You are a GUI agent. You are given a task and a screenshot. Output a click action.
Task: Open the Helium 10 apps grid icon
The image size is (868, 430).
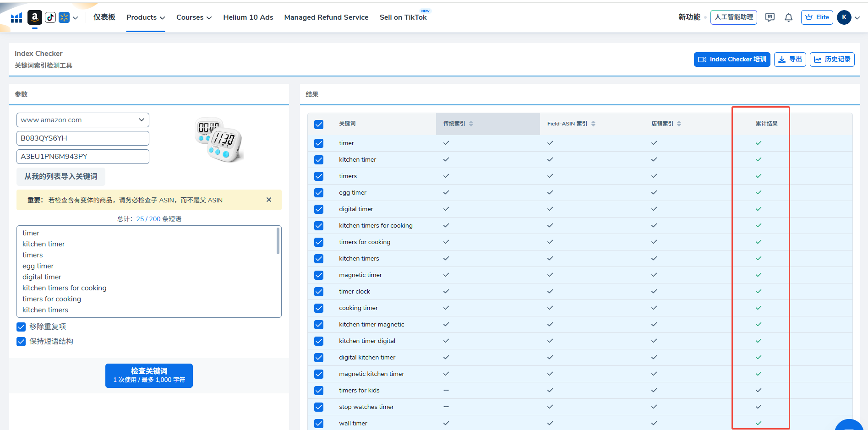[16, 18]
